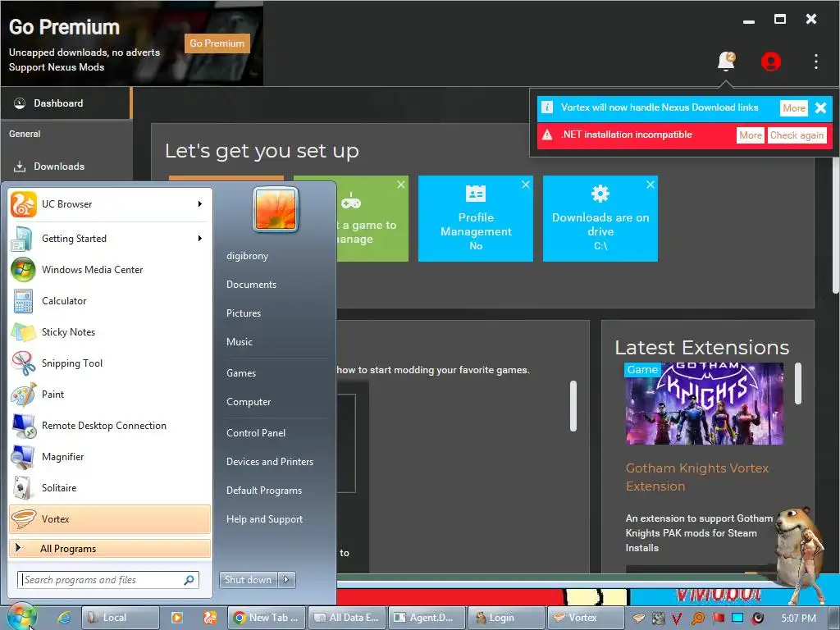The height and width of the screenshot is (630, 840).
Task: Click the Downloads are on drive tile
Action: (600, 218)
